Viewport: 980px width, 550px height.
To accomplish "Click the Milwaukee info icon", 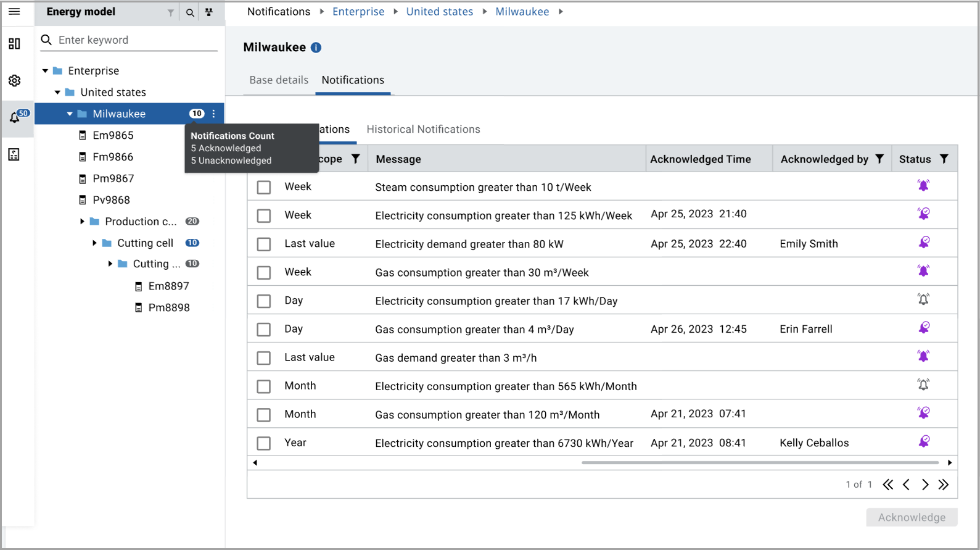I will pos(316,48).
